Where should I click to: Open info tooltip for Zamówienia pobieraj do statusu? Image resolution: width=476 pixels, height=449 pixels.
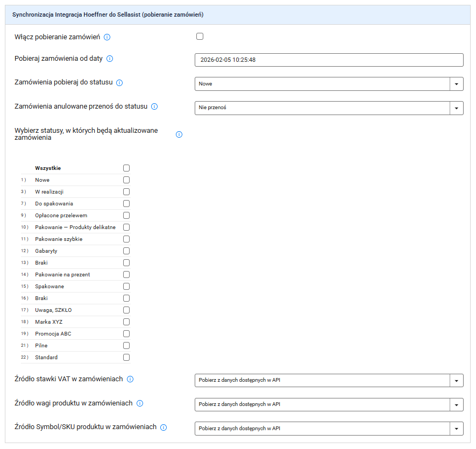[119, 83]
